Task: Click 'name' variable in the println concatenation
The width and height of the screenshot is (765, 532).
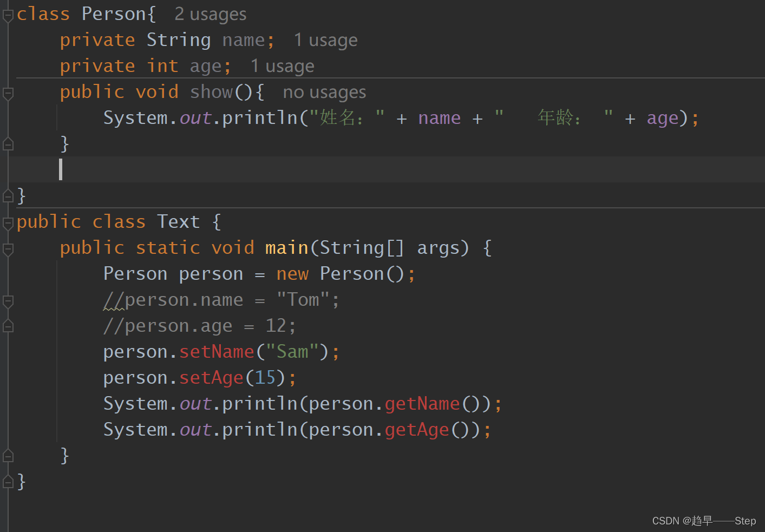Action: (439, 118)
